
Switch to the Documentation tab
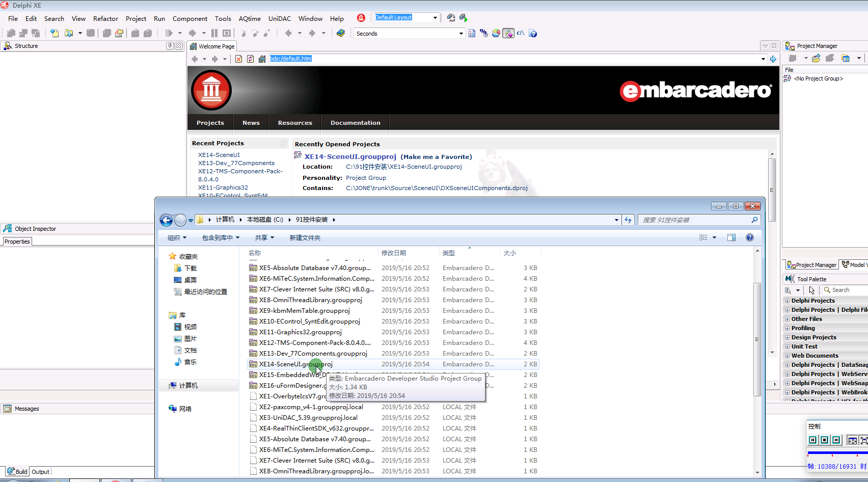(356, 123)
